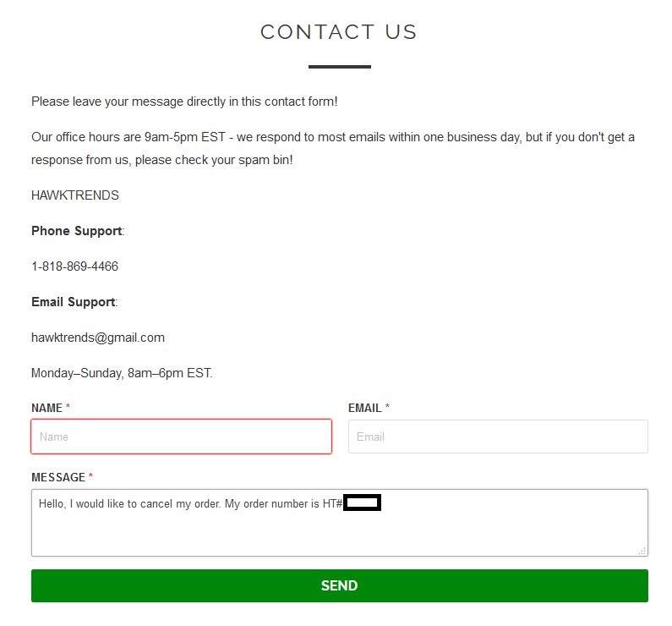The height and width of the screenshot is (626, 672).
Task: Click the CONTACT US heading
Action: pyautogui.click(x=338, y=32)
